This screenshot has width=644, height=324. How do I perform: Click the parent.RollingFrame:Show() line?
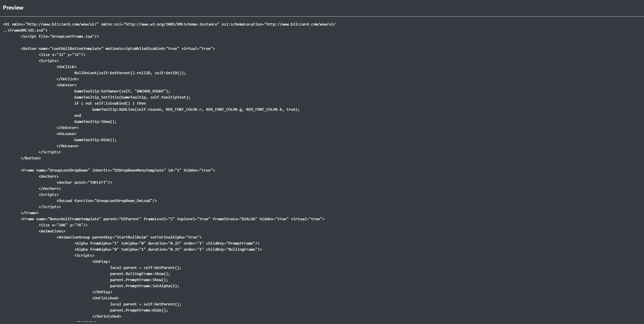pos(140,274)
